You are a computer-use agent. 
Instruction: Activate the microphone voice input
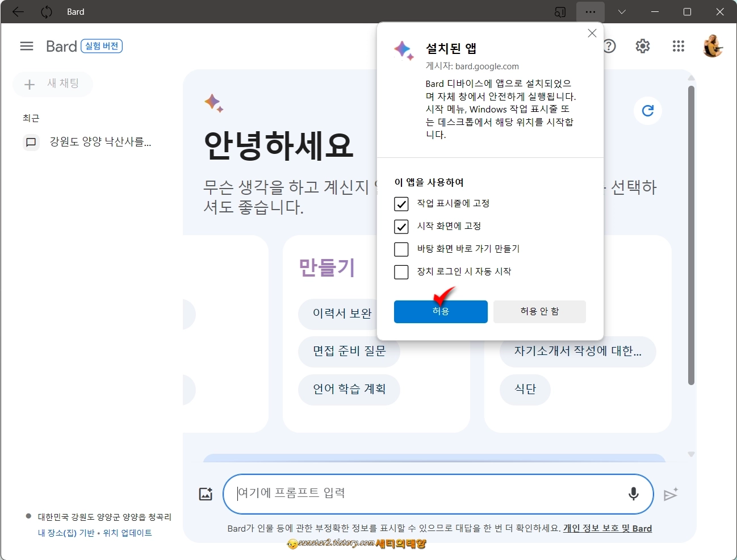pyautogui.click(x=634, y=494)
